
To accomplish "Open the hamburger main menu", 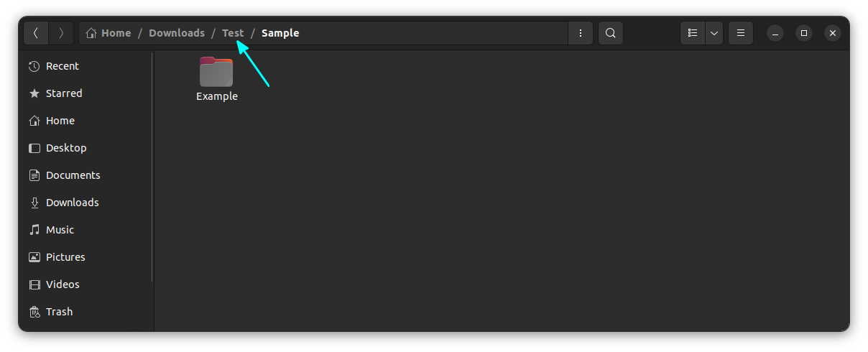I will coord(741,33).
